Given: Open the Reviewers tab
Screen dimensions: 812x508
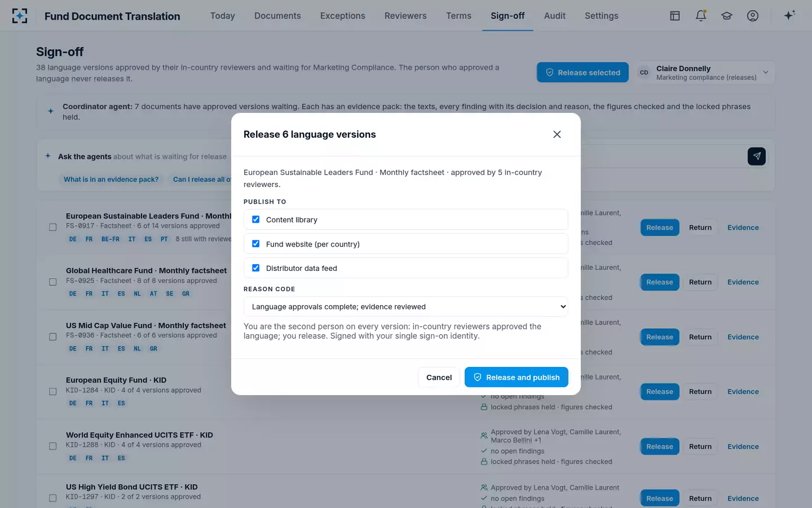Looking at the screenshot, I should [405, 16].
